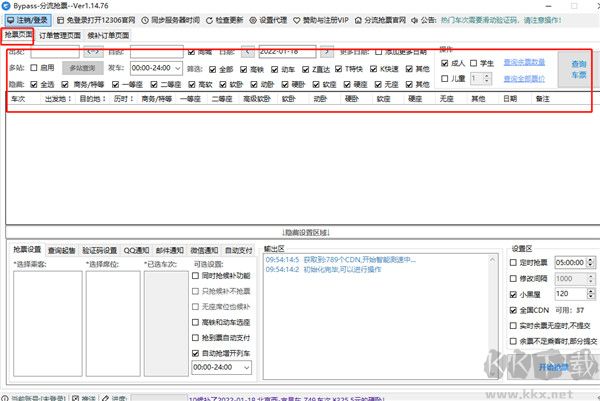Collapse panel via 隐藏设置区域 bar

(305, 232)
